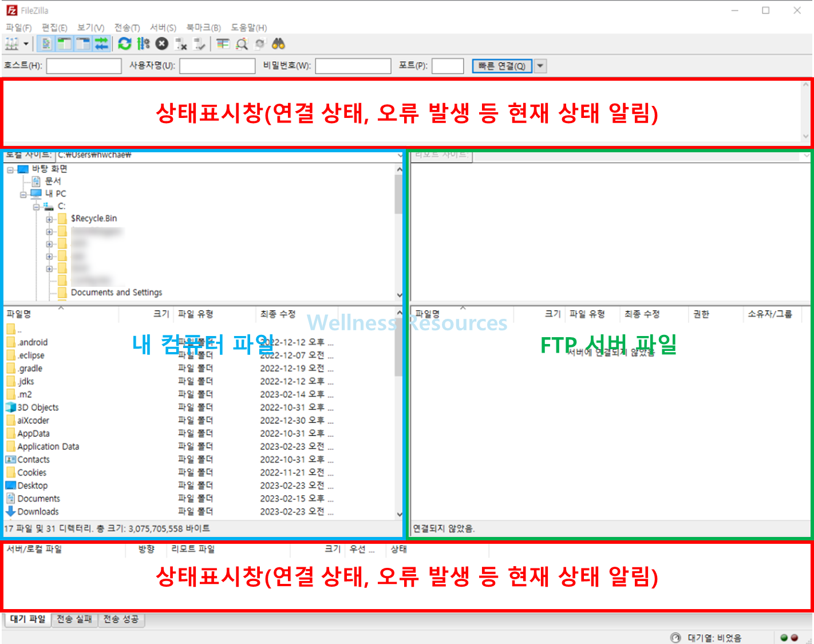
Task: Collapse the 내 PC tree node
Action: coord(23,194)
